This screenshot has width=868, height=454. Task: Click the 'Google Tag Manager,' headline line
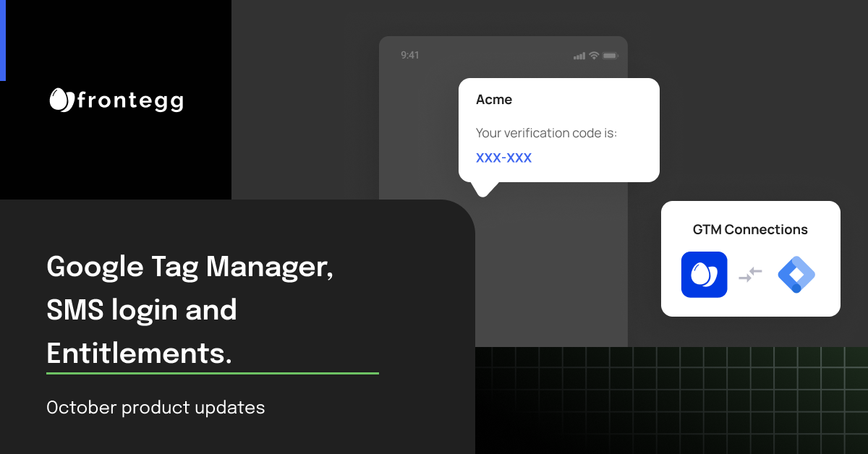pos(190,267)
